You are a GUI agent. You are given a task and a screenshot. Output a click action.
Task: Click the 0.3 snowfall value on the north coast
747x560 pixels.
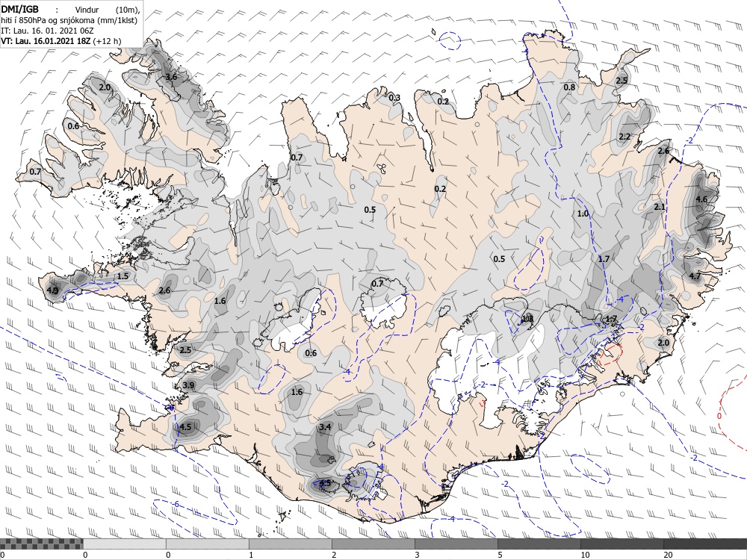pyautogui.click(x=394, y=98)
